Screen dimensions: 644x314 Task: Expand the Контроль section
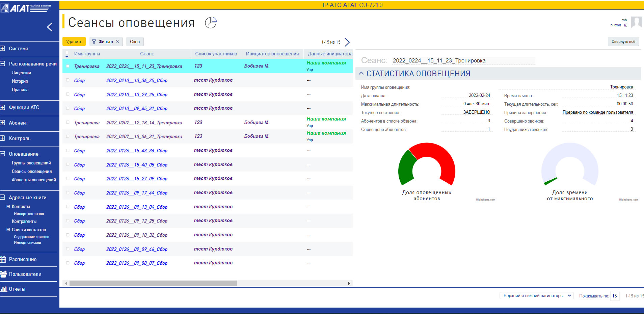(x=2, y=138)
